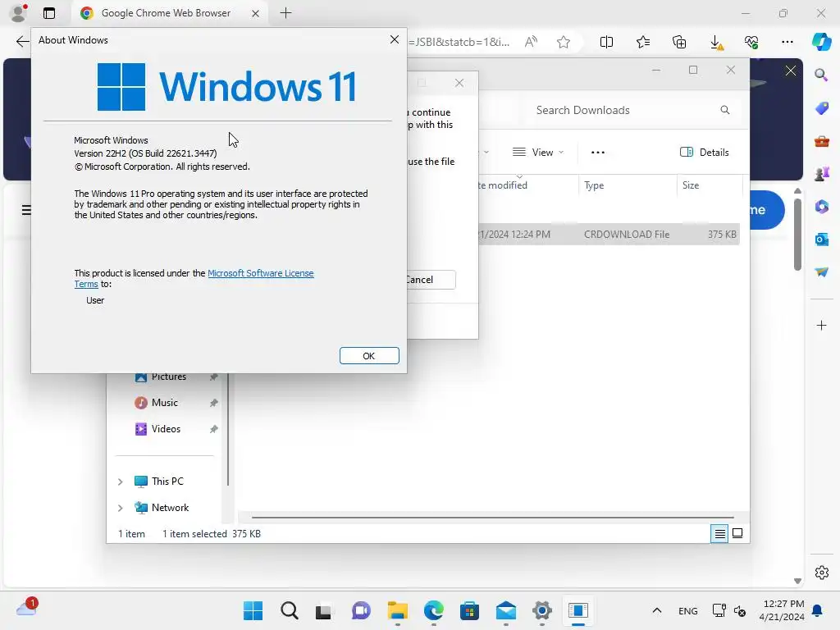Open weather widget on taskbar
This screenshot has height=630, width=840.
point(27,608)
